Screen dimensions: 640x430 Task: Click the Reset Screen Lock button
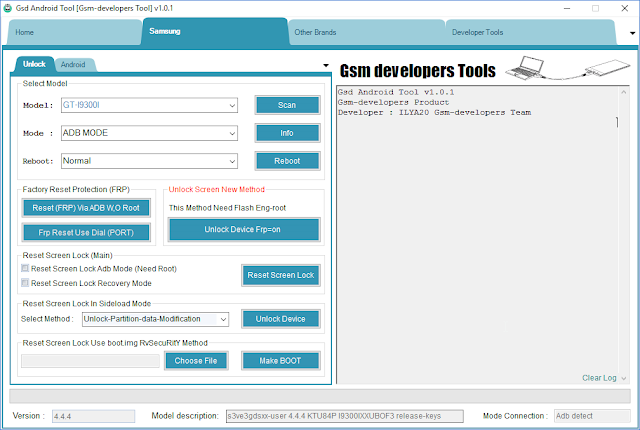tap(281, 275)
